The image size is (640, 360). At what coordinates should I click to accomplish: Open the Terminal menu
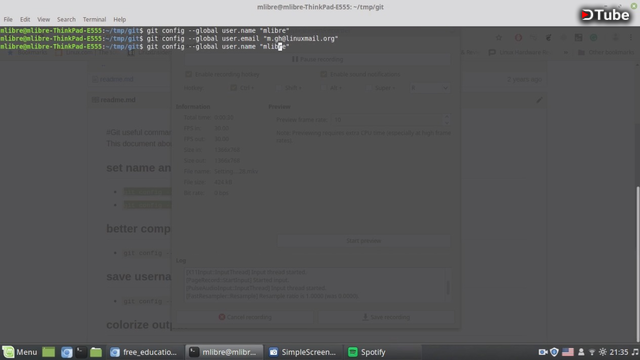click(x=94, y=19)
